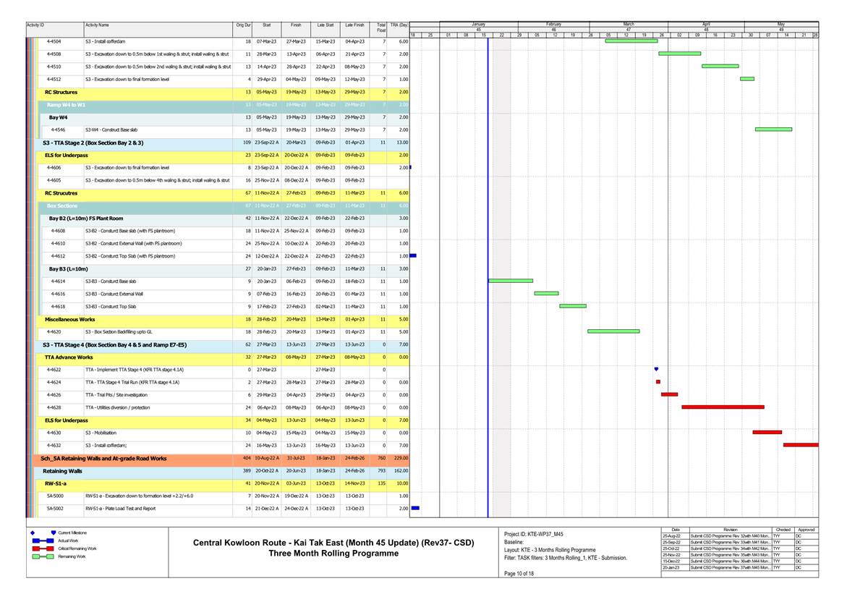The width and height of the screenshot is (868, 615).
Task: Select the milestone marker for activity 4-4622
Action: 656,369
